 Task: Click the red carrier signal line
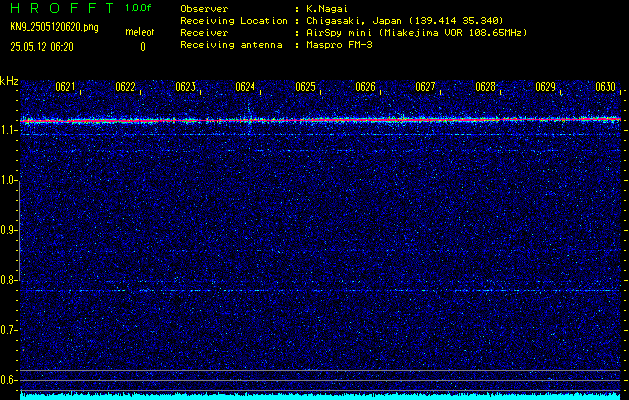(320, 120)
